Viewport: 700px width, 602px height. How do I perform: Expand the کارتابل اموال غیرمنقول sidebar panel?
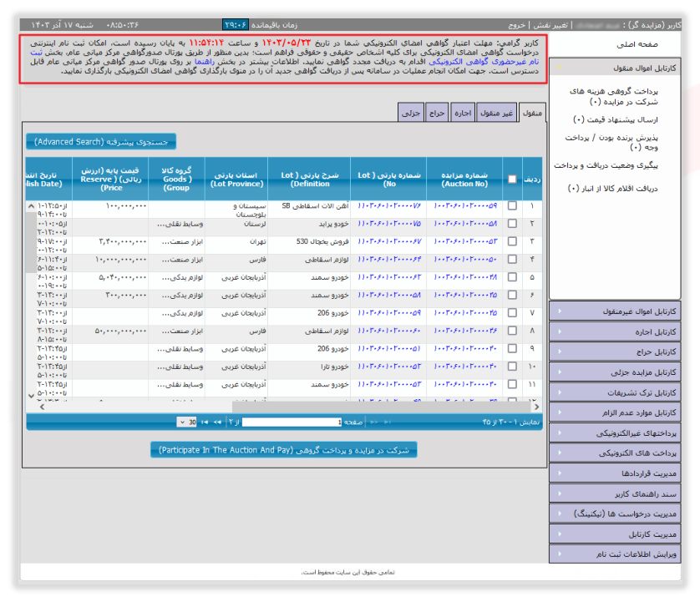(615, 311)
